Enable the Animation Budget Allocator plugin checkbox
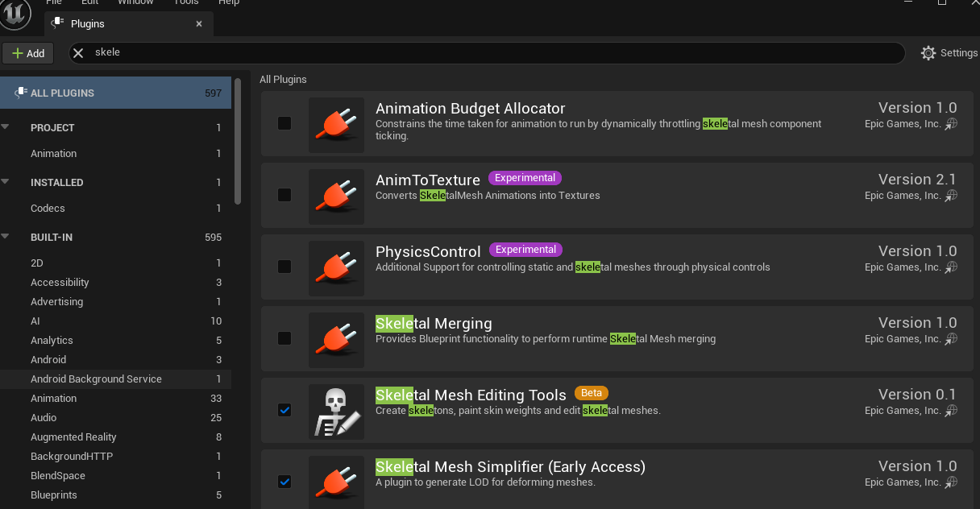Screen dimensions: 980x509 pyautogui.click(x=284, y=123)
